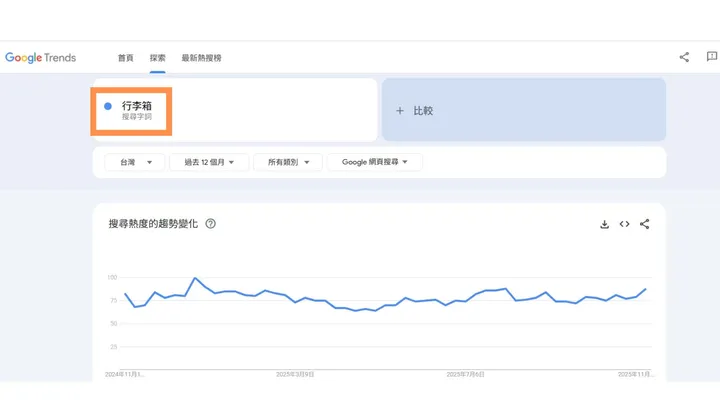Download the chart data as CSV
The image size is (720, 405).
tap(604, 224)
